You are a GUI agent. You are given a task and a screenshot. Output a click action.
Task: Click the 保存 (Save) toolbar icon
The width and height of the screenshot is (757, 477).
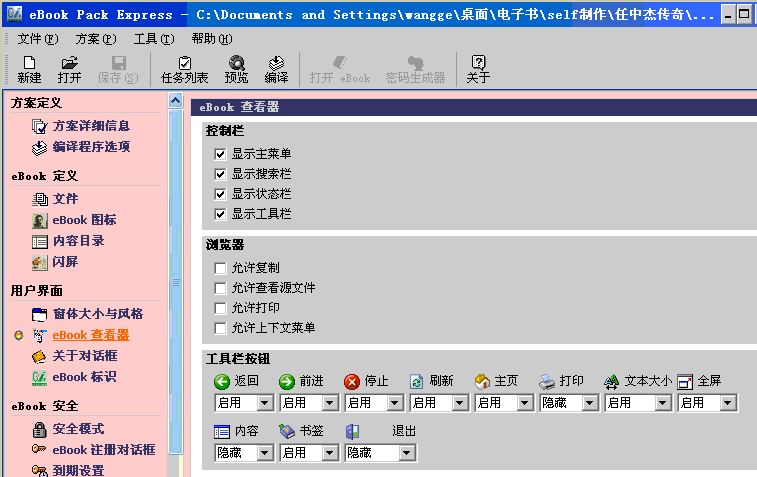[x=118, y=63]
